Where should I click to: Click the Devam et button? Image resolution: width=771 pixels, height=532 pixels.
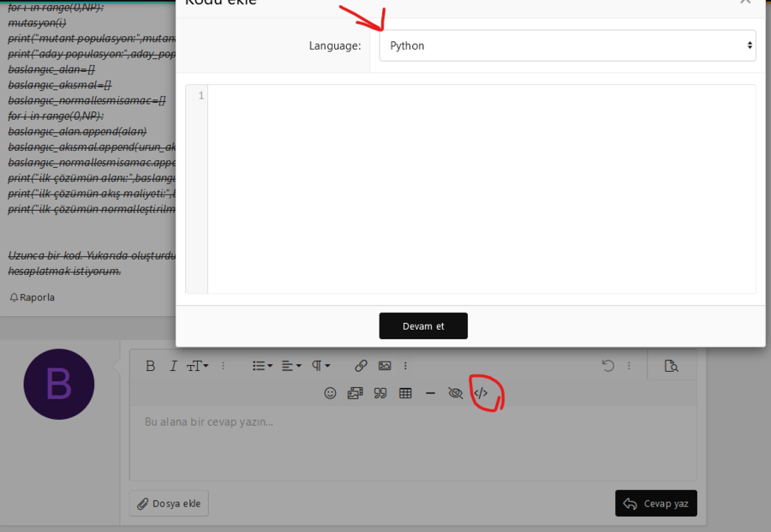(x=423, y=326)
